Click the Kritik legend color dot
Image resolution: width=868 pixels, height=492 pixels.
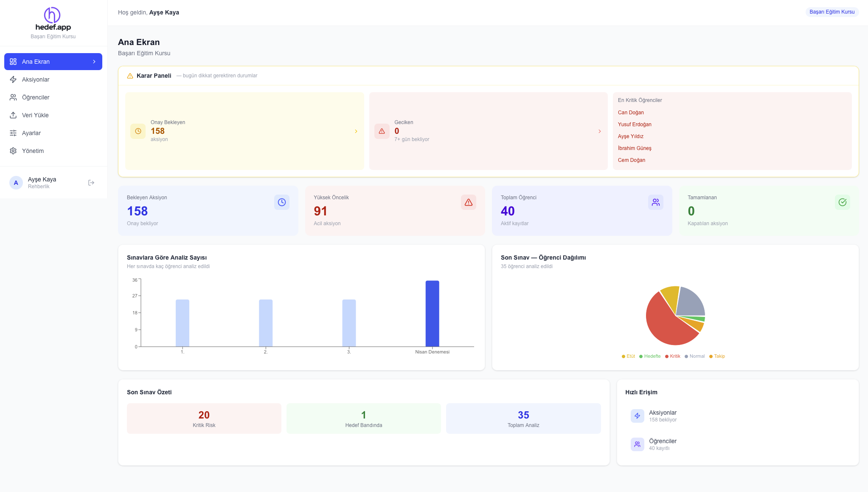tap(667, 356)
